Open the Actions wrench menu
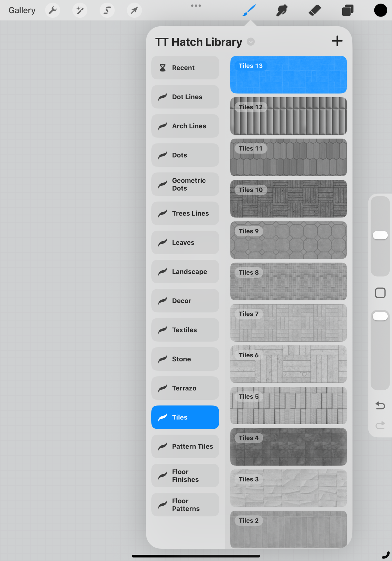The width and height of the screenshot is (392, 561). pyautogui.click(x=53, y=10)
